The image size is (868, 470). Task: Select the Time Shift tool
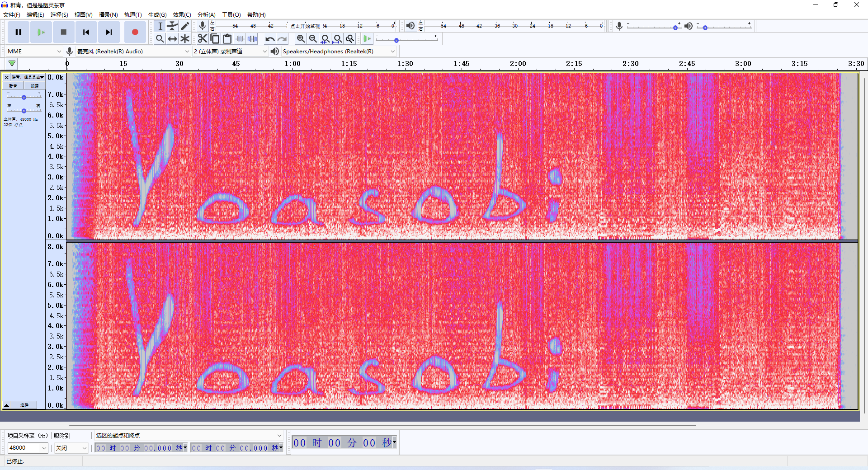[x=172, y=39]
